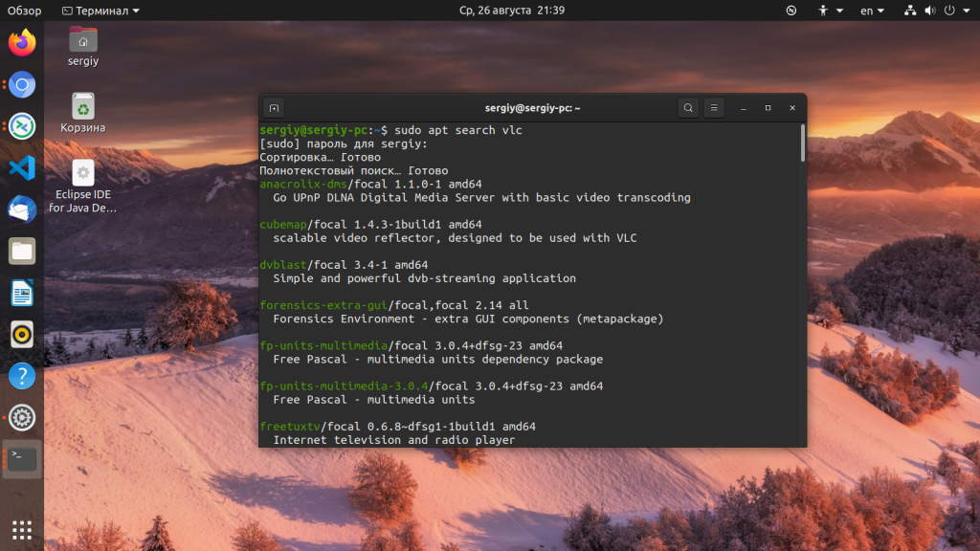Expand the Терминал app menu in top bar

coord(100,11)
